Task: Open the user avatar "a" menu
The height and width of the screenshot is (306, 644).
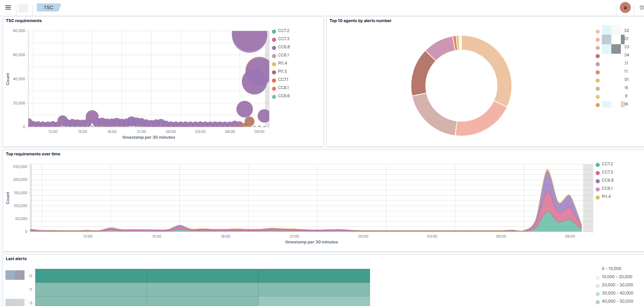Action: coord(625,7)
